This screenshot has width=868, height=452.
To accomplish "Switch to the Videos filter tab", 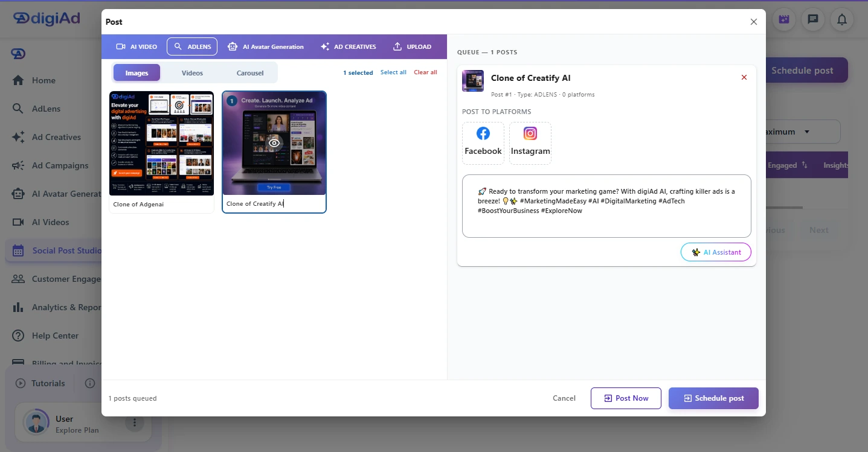I will 192,73.
